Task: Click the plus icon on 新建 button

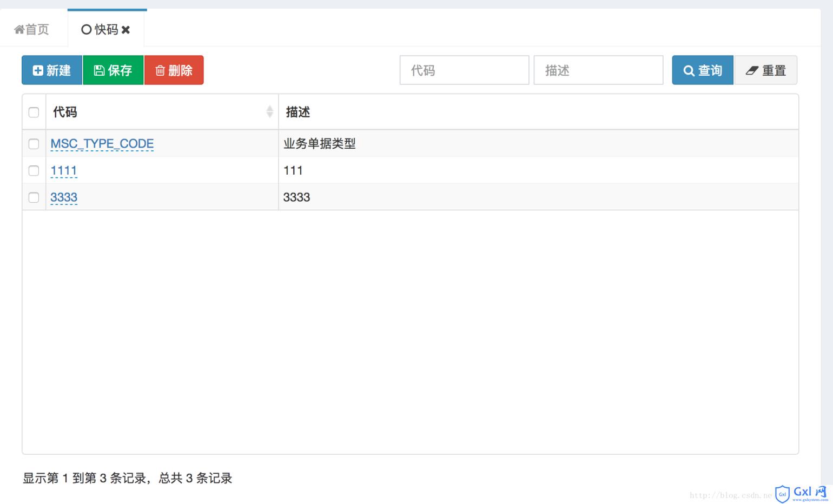Action: 38,70
